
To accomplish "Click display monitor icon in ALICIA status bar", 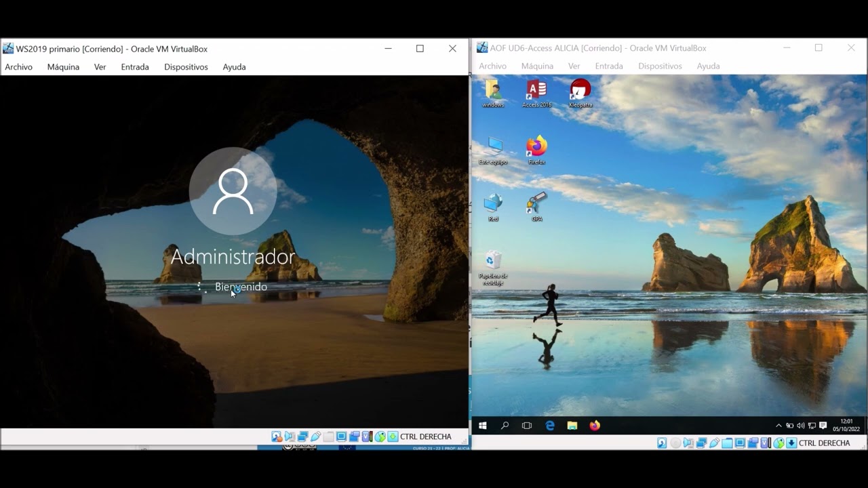I will [741, 443].
